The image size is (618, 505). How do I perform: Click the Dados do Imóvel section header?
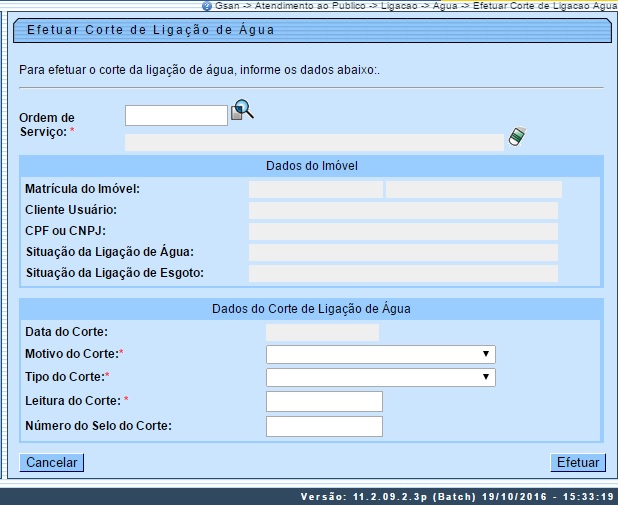click(311, 165)
